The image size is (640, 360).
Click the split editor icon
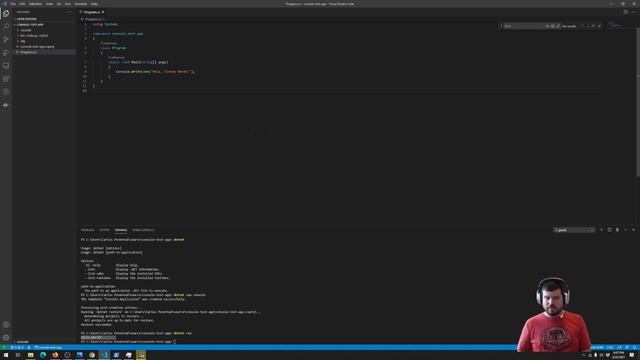[x=626, y=12]
